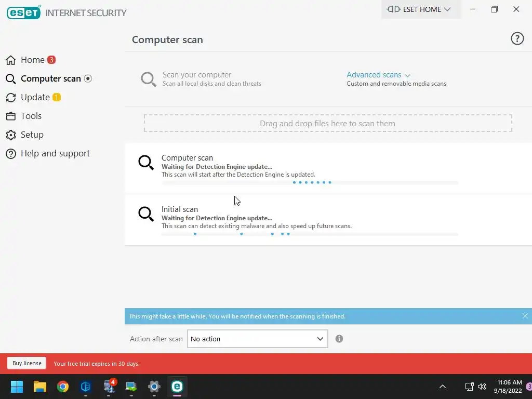
Task: Click the info icon beside Action after scan
Action: 339,339
